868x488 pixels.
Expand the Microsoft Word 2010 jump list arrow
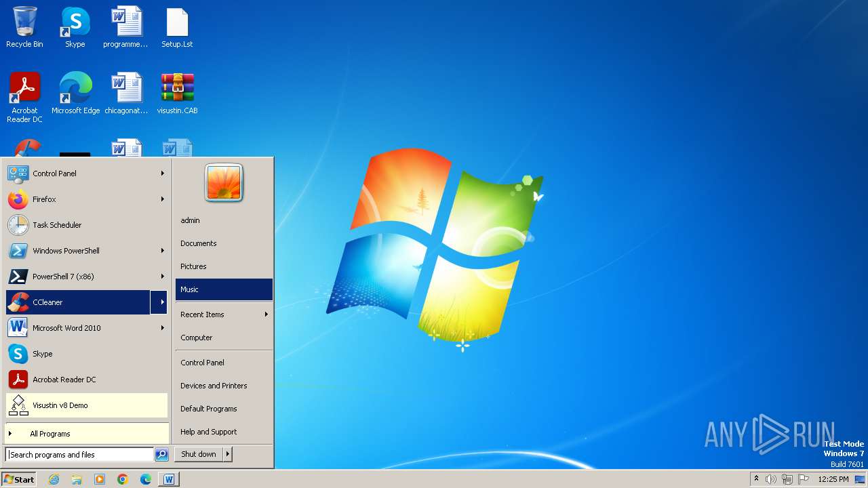163,328
